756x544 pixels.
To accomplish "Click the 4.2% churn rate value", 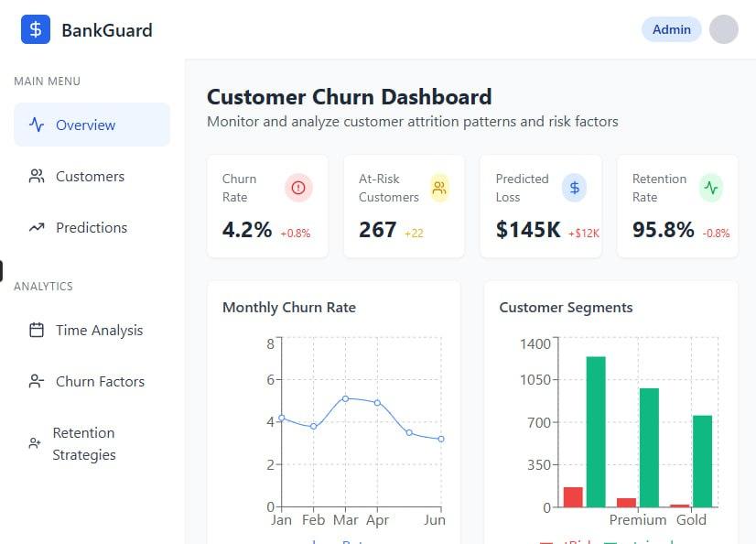I will [x=247, y=230].
